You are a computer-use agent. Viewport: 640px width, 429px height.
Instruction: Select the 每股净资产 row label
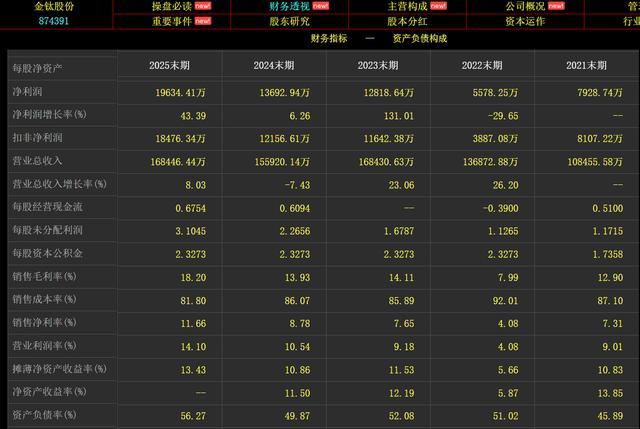pyautogui.click(x=37, y=68)
